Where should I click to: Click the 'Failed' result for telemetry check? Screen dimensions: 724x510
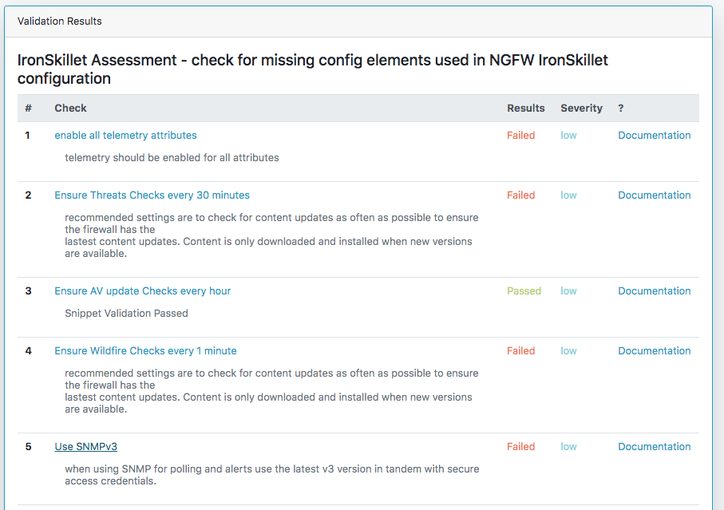click(x=520, y=135)
